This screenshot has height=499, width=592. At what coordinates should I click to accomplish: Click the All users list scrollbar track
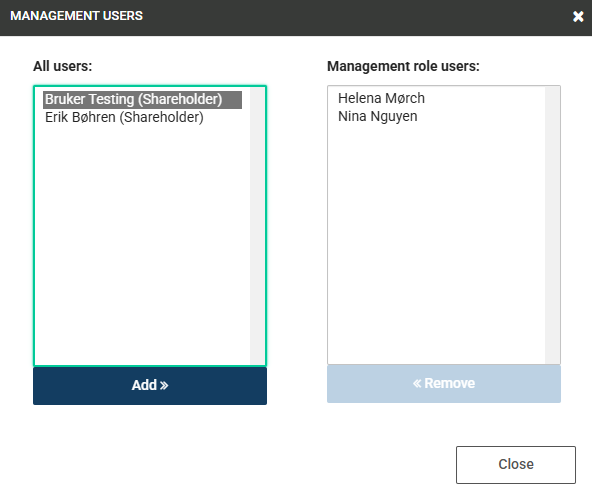click(257, 226)
